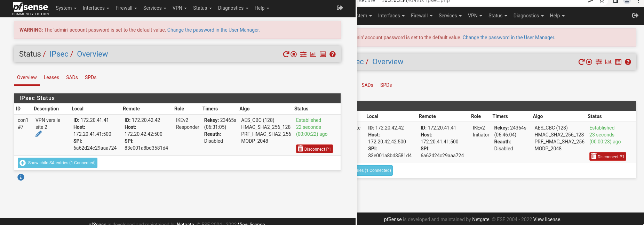Expand the Diagnostics menu in right window

(x=528, y=16)
